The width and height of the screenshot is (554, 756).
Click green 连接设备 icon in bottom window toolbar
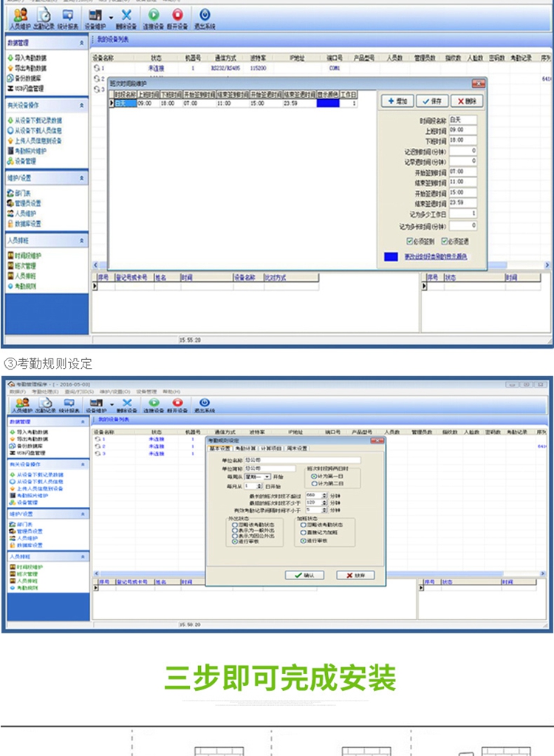[153, 403]
